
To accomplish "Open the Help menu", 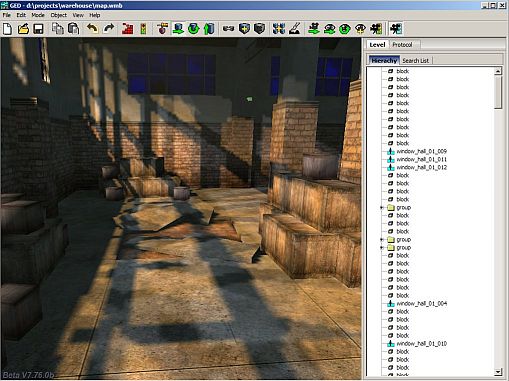I will (95, 15).
